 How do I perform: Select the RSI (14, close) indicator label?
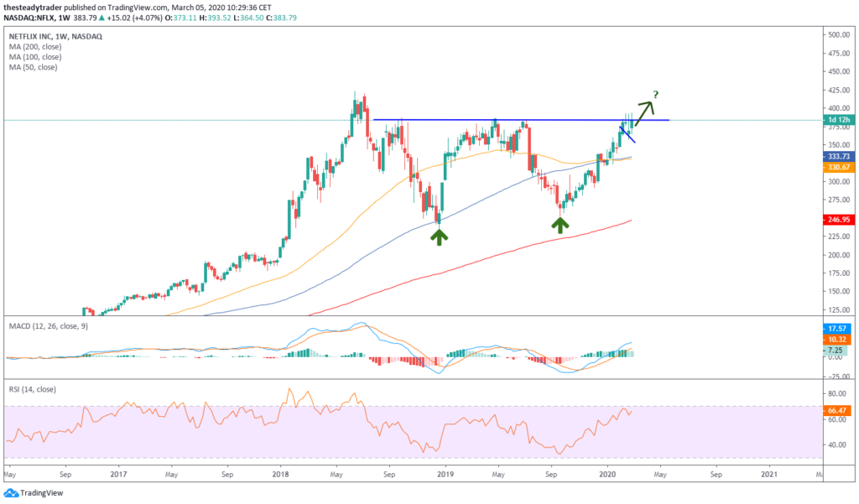[33, 389]
